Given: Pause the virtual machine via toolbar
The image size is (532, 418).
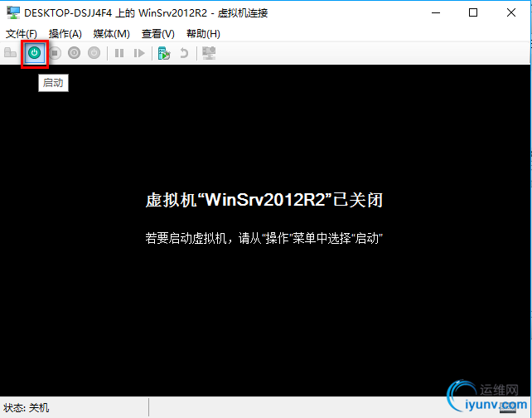Looking at the screenshot, I should [119, 53].
